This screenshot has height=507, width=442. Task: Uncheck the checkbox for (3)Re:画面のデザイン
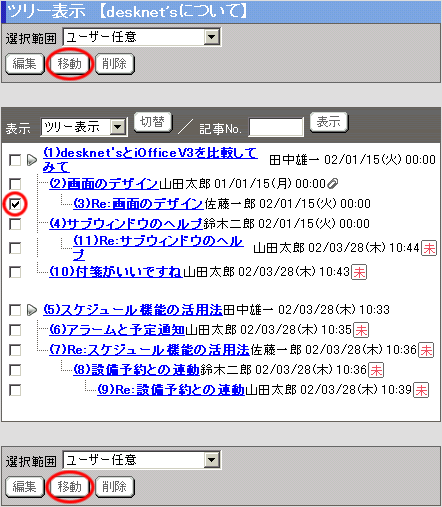point(15,204)
